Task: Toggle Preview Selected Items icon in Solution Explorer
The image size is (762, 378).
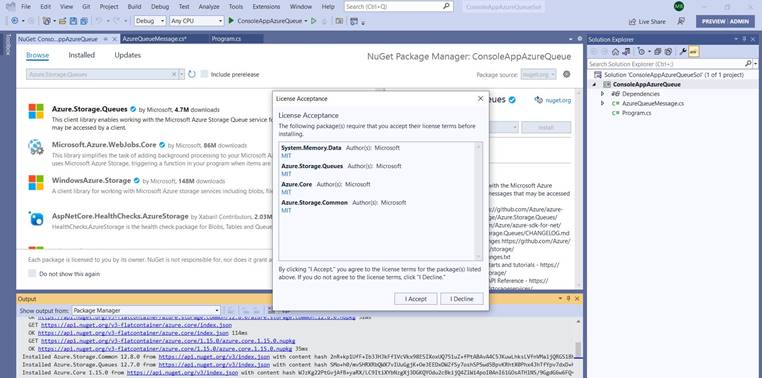Action: 693,52
